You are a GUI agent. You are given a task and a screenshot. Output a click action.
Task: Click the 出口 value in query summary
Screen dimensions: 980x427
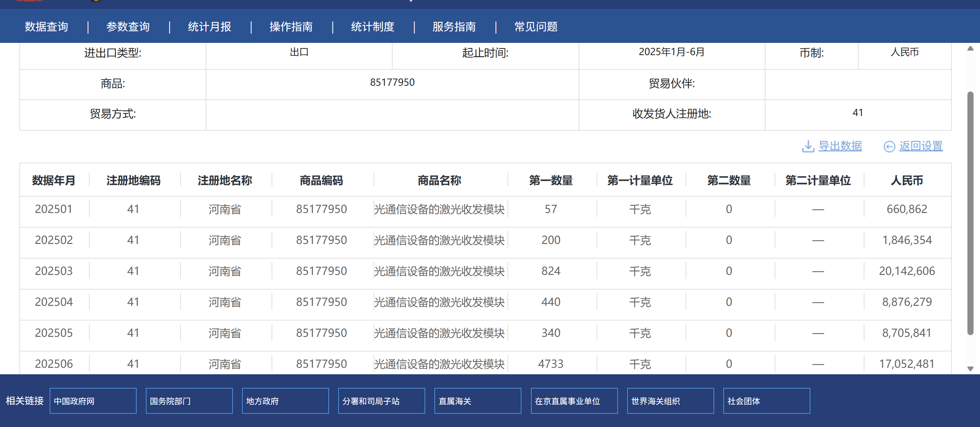click(299, 52)
